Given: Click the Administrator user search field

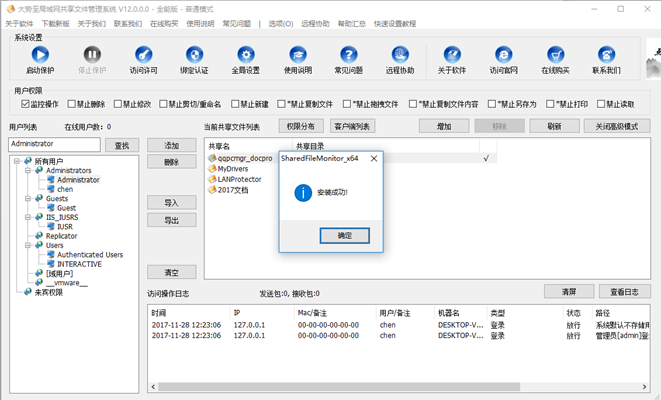Looking at the screenshot, I should 53,145.
